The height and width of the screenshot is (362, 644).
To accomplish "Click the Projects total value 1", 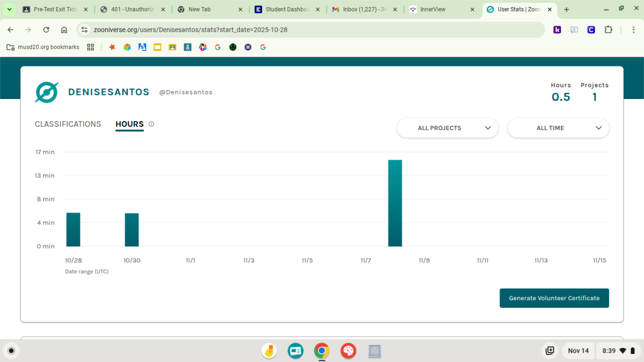I will tap(595, 97).
